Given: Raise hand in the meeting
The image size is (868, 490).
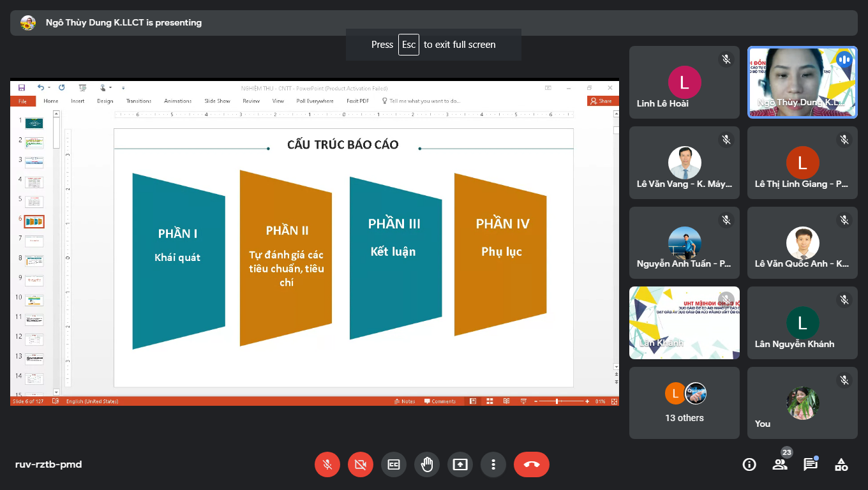Looking at the screenshot, I should point(427,464).
